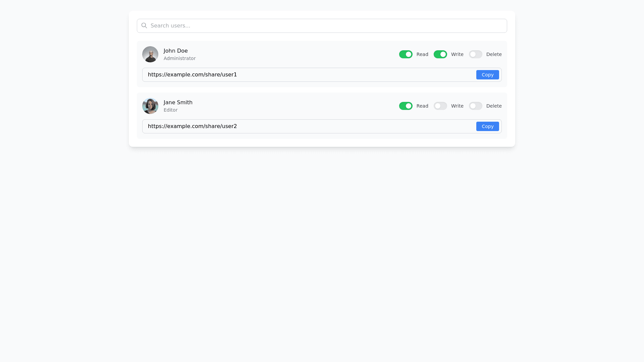
Task: Click the Administrator role label
Action: pos(179,58)
